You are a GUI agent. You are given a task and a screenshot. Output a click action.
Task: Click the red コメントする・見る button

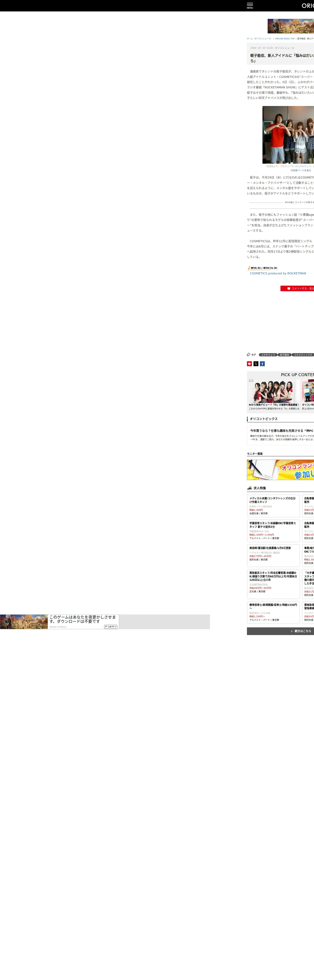[x=297, y=288]
